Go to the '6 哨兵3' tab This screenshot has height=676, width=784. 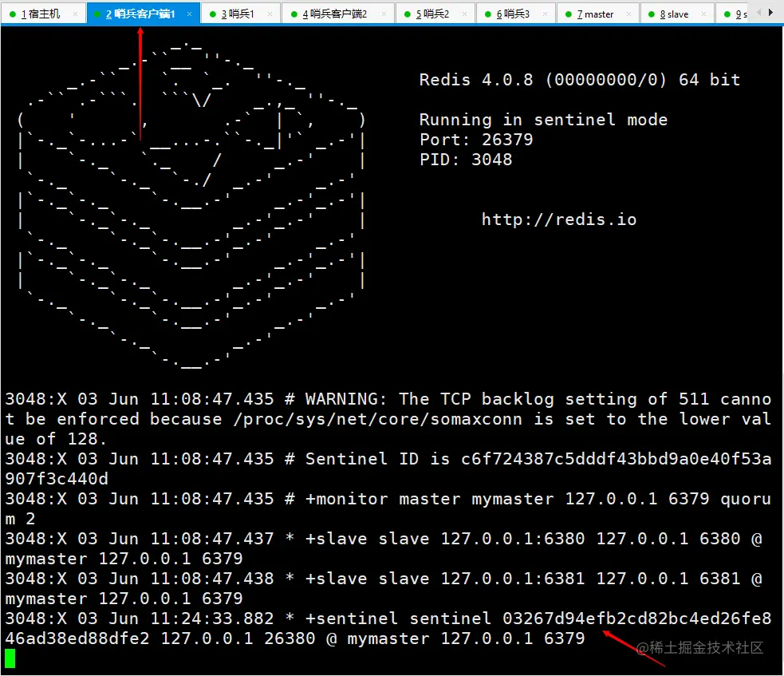click(x=515, y=14)
